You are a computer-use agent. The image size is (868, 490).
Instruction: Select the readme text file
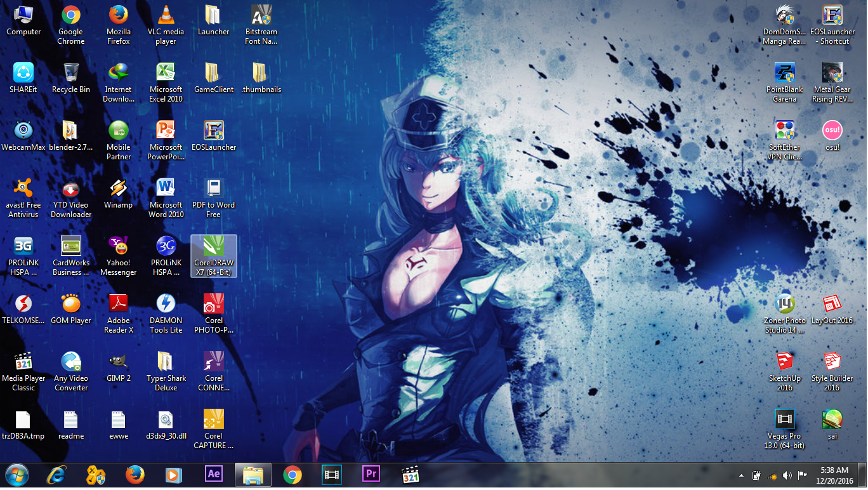(71, 425)
